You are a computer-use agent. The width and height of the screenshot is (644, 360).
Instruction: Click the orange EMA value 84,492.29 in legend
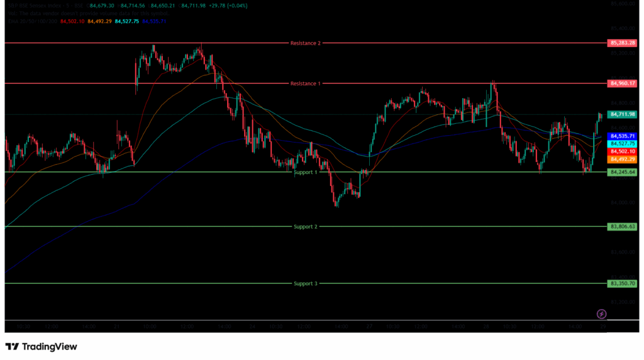click(x=99, y=21)
